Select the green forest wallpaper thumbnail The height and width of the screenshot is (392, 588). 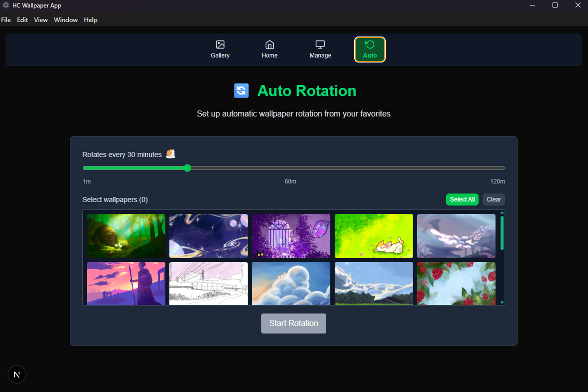pos(126,235)
